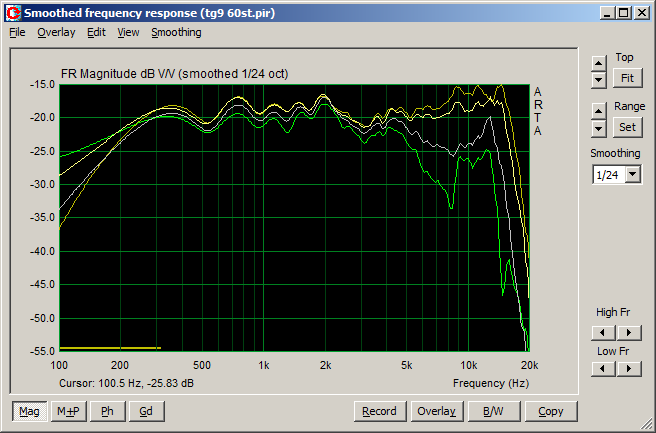The width and height of the screenshot is (656, 433).
Task: Click the '-35.0' magnitude axis label
Action: tap(42, 218)
